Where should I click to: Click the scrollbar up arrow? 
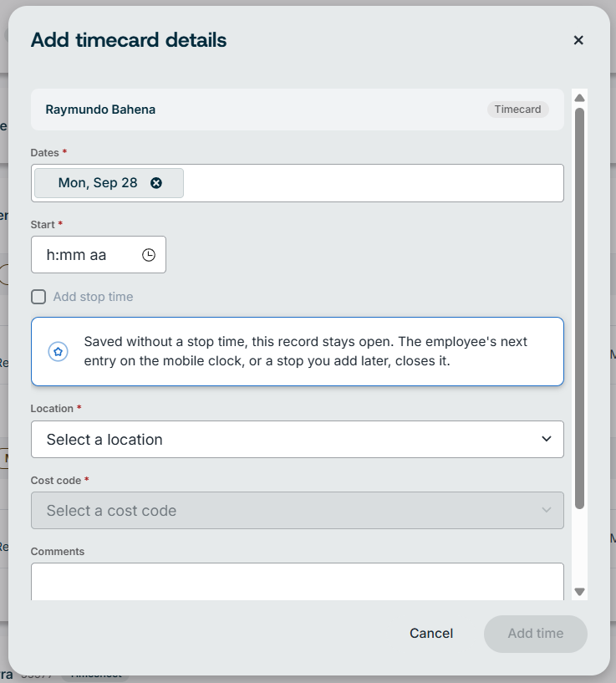pyautogui.click(x=579, y=98)
